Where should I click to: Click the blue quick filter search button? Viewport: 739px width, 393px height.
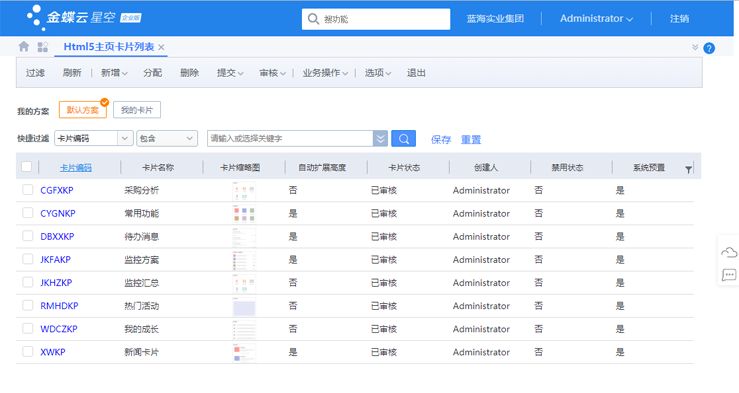403,139
